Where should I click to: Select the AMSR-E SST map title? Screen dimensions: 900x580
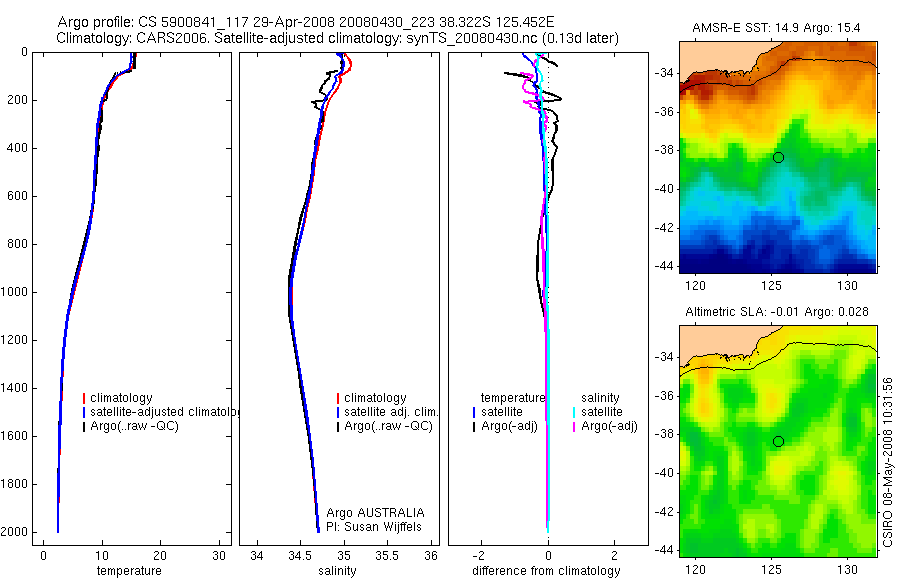tap(776, 28)
